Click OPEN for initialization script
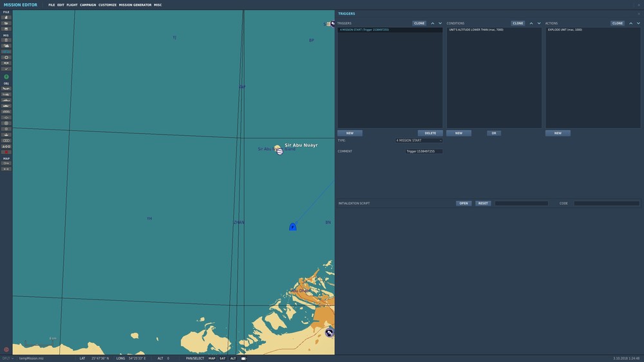644x362 pixels. tap(464, 204)
